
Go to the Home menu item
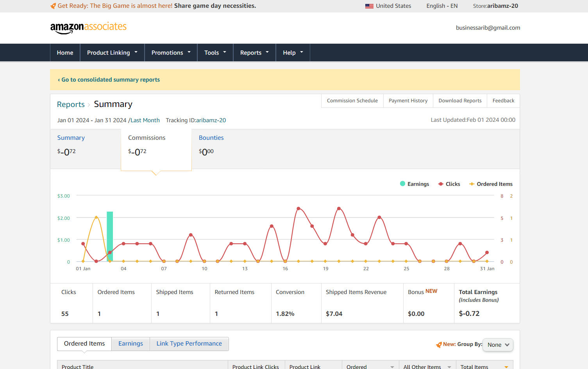65,53
